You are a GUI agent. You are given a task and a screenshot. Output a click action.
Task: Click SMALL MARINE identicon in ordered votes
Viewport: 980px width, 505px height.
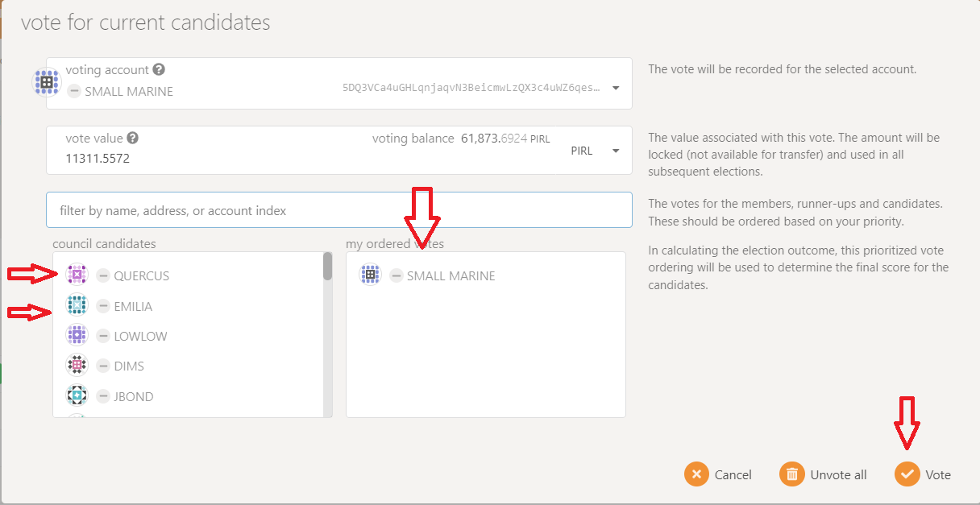point(370,275)
